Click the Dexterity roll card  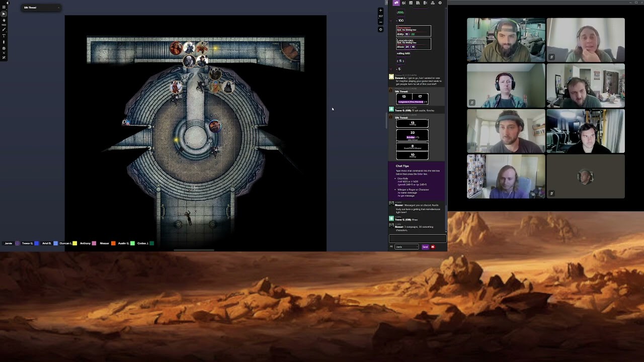[414, 31]
